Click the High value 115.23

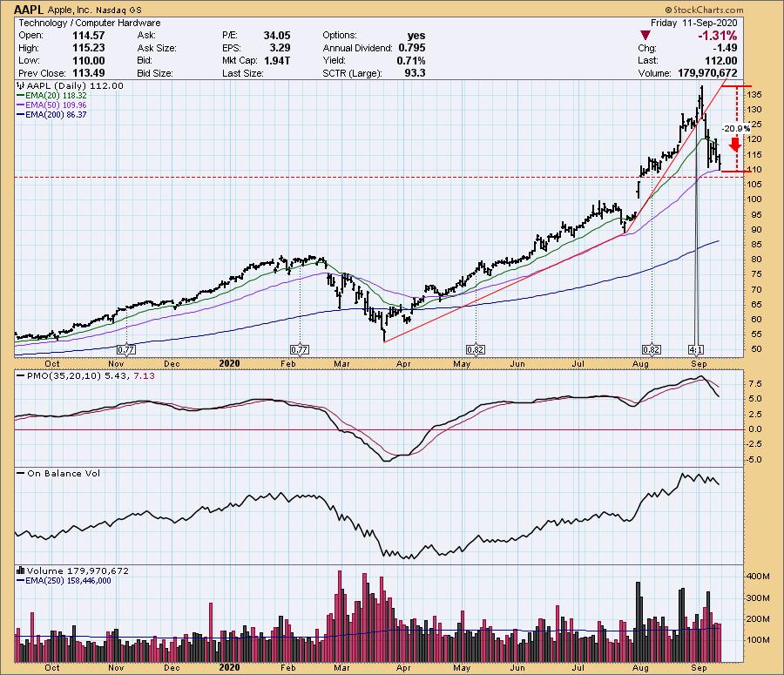pos(89,48)
